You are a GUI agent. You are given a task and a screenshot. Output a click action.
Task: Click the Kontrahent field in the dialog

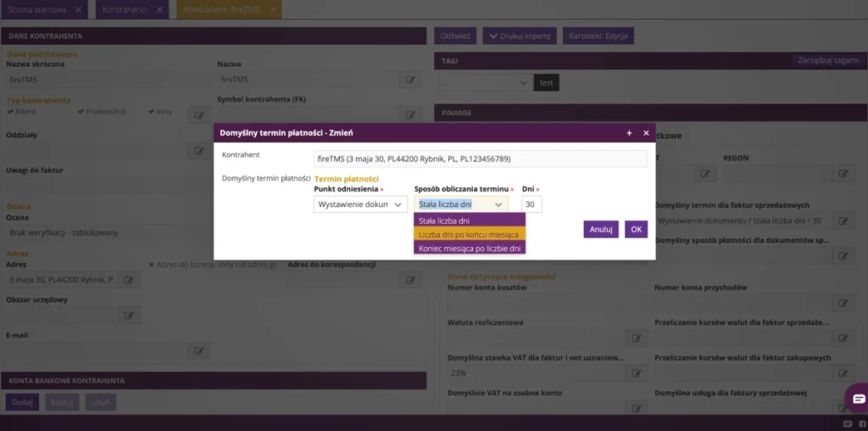point(481,159)
